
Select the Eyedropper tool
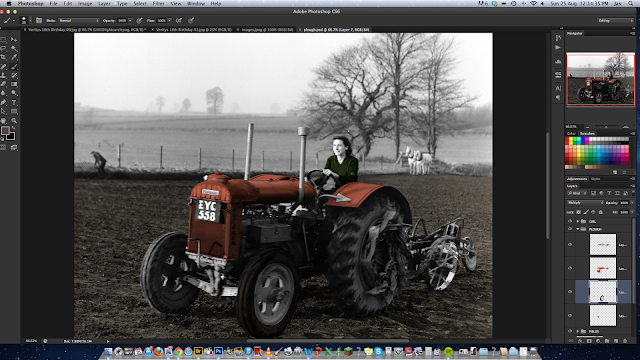pos(14,57)
